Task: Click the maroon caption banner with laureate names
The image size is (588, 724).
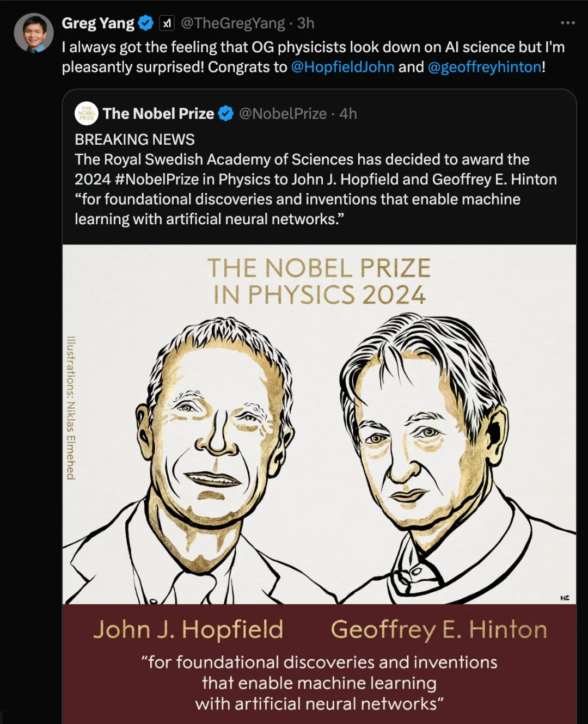Action: click(x=319, y=664)
